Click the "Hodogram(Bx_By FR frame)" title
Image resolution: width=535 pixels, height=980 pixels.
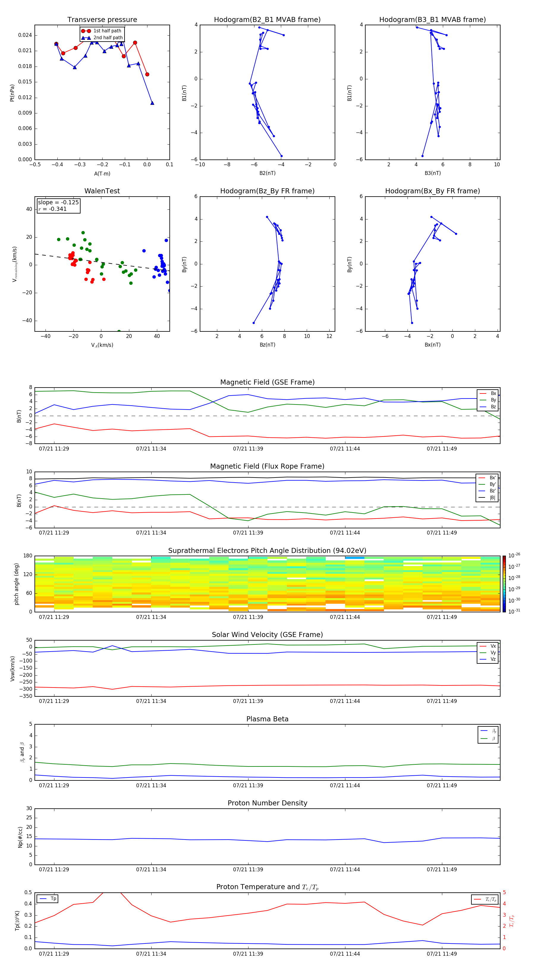click(432, 191)
